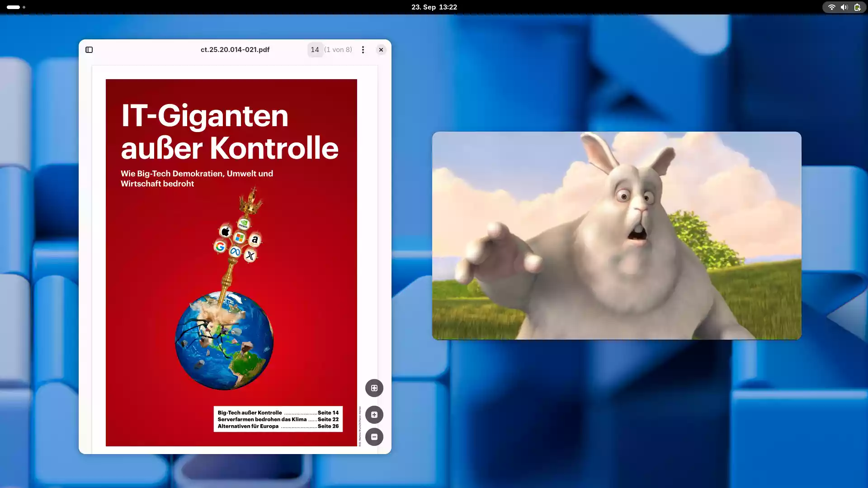Open Activities via the workspace pill indicator
This screenshot has width=868, height=488.
(14, 7)
